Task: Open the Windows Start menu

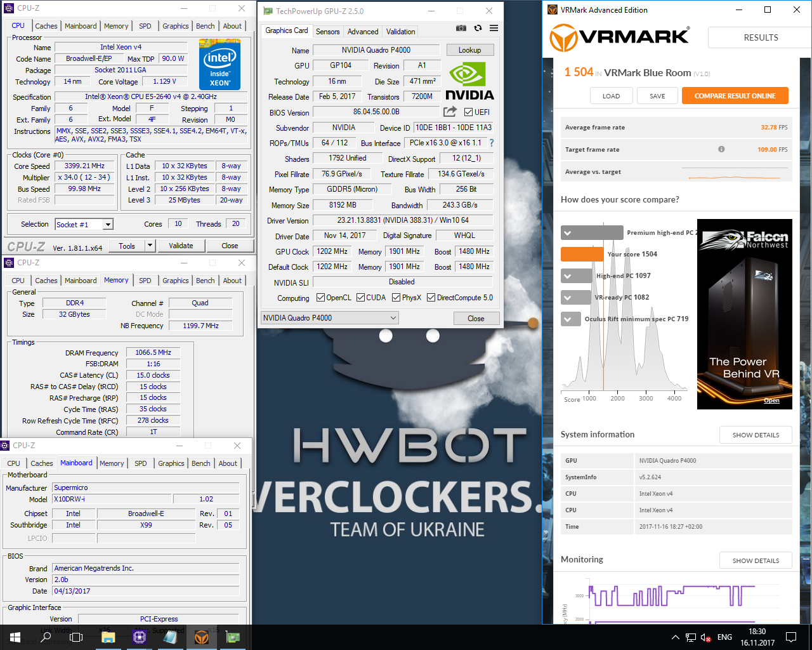Action: [15, 637]
